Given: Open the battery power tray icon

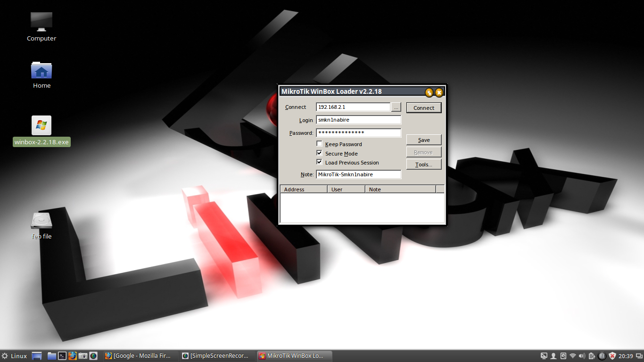Looking at the screenshot, I should coord(592,356).
